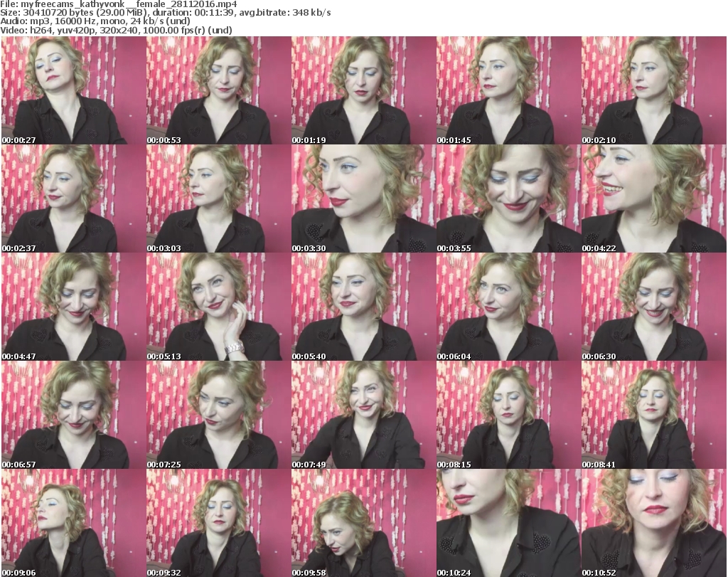Screen dimensions: 728x577
Task: Open the last thumbnail at 00:10:52
Action: coord(653,523)
